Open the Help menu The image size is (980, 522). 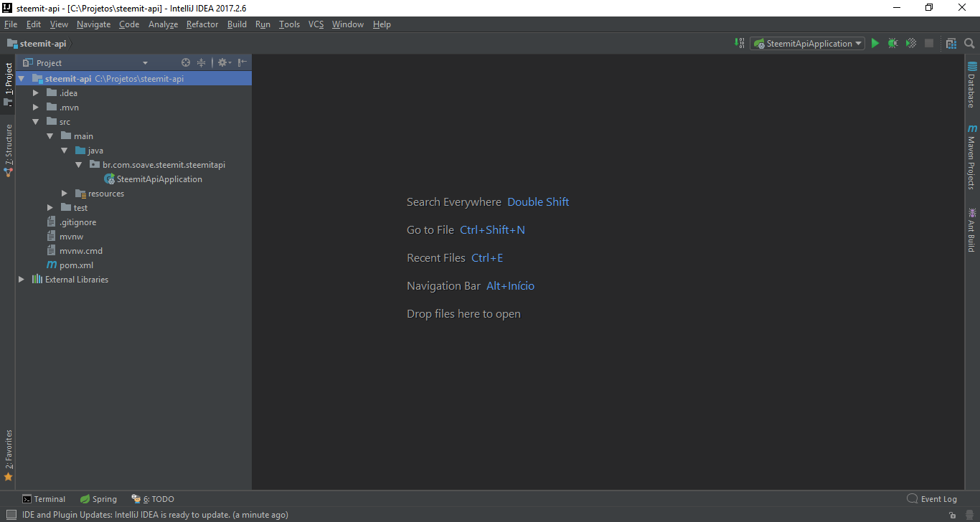(382, 24)
